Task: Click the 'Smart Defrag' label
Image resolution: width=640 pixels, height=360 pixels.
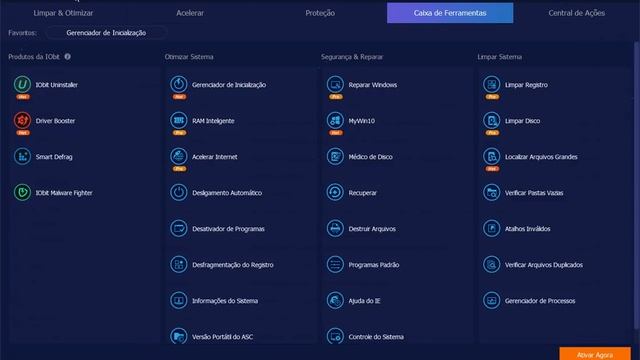Action: [54, 157]
